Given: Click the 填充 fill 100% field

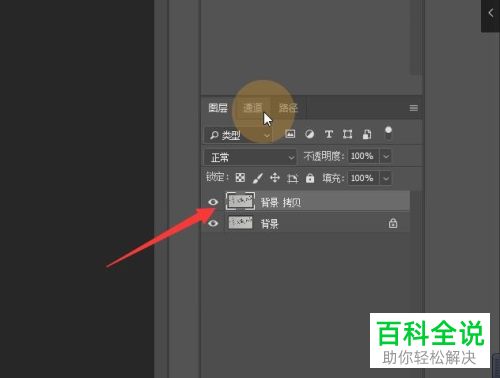Looking at the screenshot, I should (363, 178).
